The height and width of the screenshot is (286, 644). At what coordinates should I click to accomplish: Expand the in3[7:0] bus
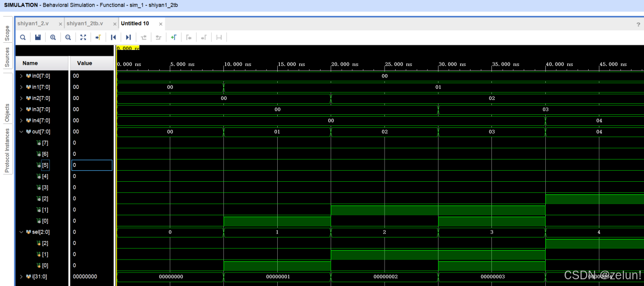click(x=21, y=110)
